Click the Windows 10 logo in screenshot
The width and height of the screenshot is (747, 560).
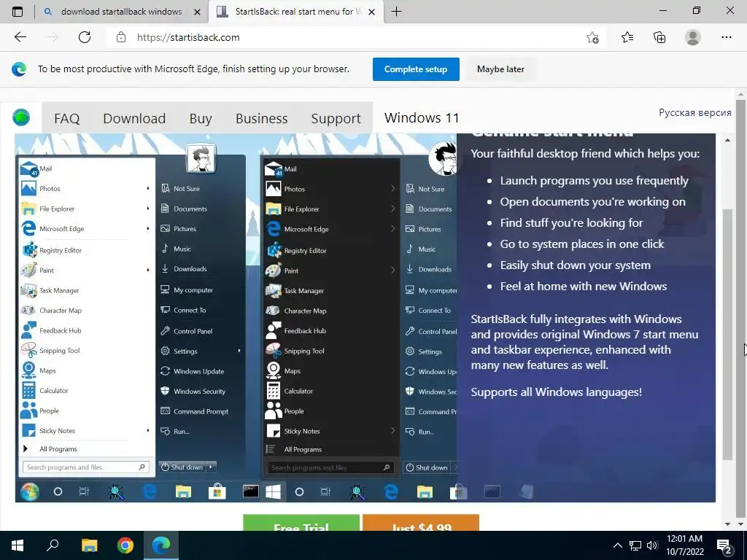point(273,491)
